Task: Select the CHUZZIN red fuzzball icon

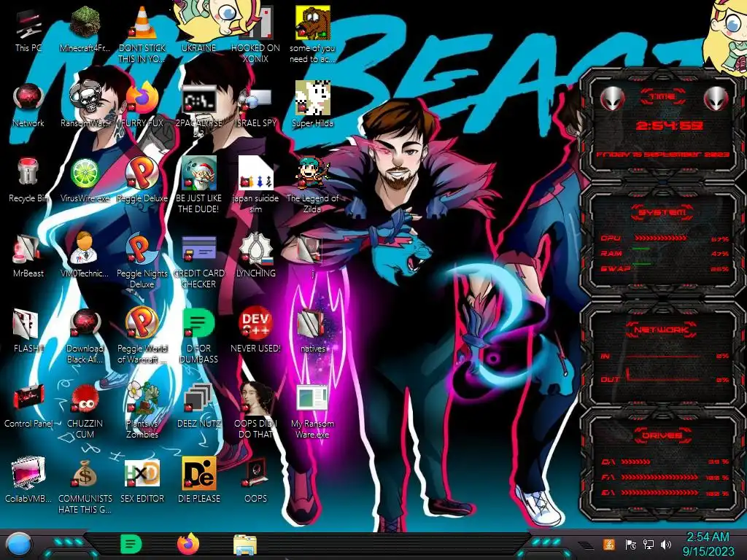Action: (85, 399)
